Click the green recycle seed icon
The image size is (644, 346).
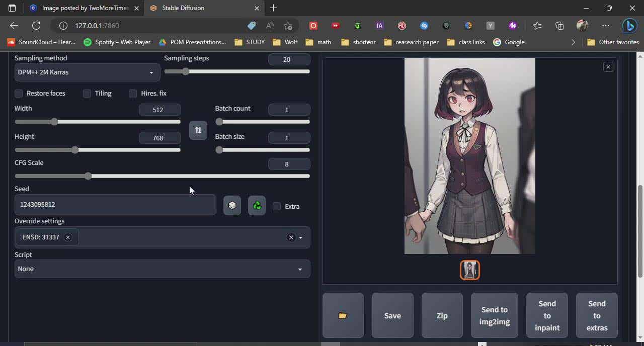click(257, 205)
